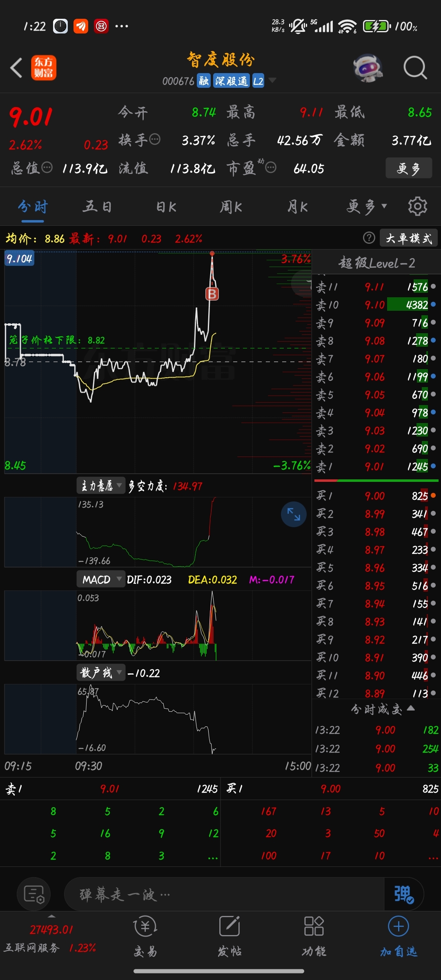Tap the help question mark icon

[x=369, y=238]
